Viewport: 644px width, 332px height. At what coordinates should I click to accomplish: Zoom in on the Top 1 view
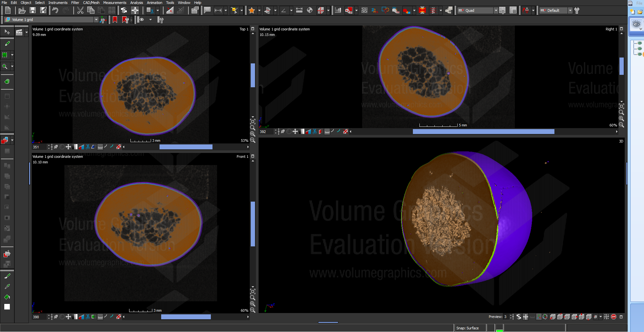253,134
